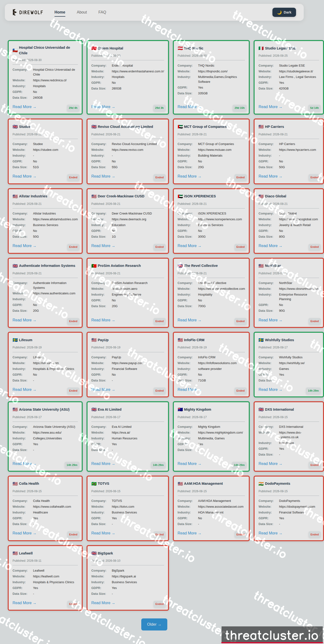Click website https://www.allstarindustries.com
324x644 pixels.
[x=55, y=219]
